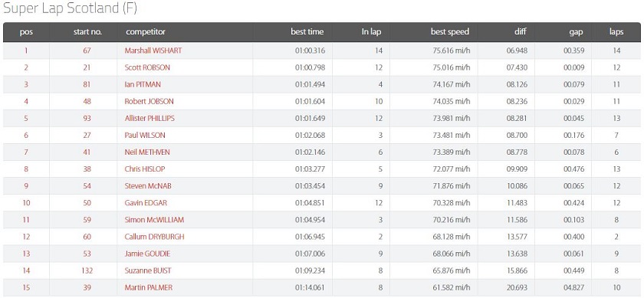This screenshot has width=644, height=298.
Task: Select competitor Ian PITMAN
Action: tap(143, 84)
